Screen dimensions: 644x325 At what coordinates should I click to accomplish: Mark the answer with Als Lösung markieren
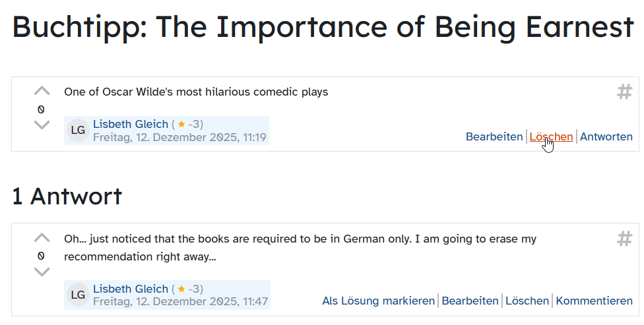pos(378,301)
